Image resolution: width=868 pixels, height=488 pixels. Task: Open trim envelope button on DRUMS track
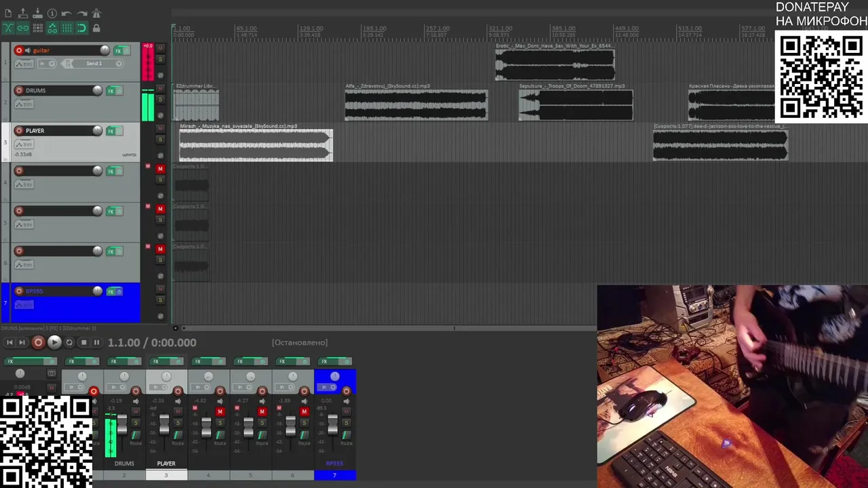[24, 104]
